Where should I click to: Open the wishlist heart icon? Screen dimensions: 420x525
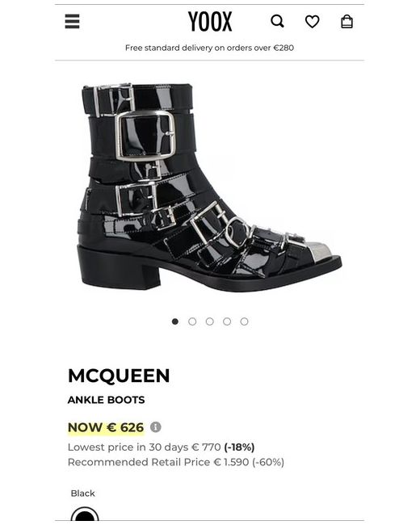pyautogui.click(x=312, y=22)
